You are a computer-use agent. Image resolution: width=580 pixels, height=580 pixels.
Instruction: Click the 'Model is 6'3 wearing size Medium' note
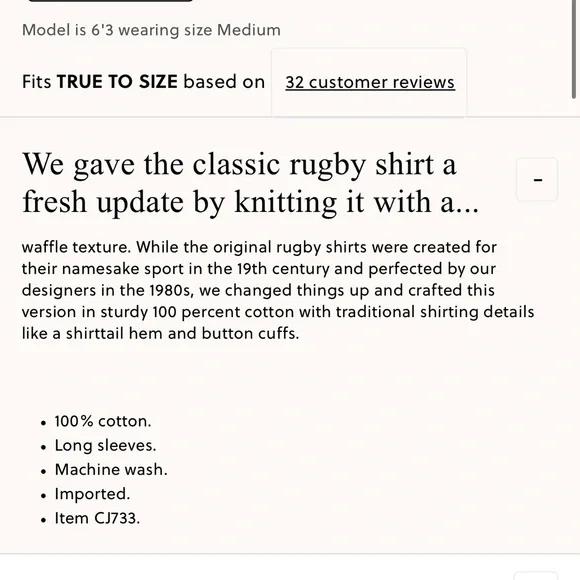(x=151, y=30)
